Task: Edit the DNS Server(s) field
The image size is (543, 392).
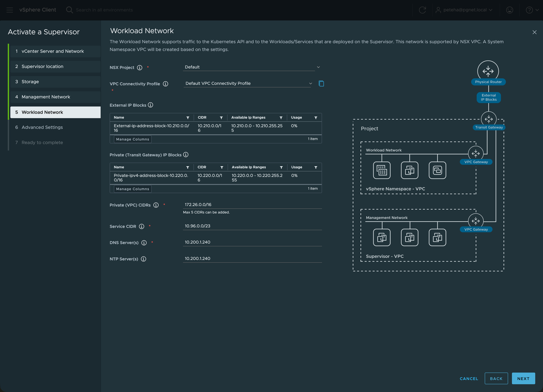Action: (252, 242)
